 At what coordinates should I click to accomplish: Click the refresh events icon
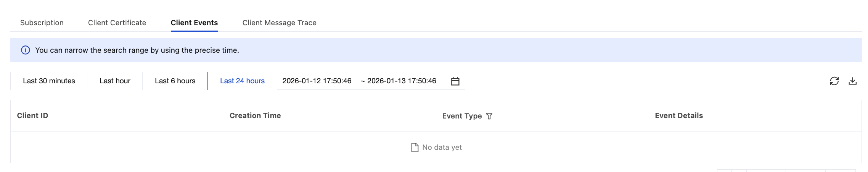[834, 81]
